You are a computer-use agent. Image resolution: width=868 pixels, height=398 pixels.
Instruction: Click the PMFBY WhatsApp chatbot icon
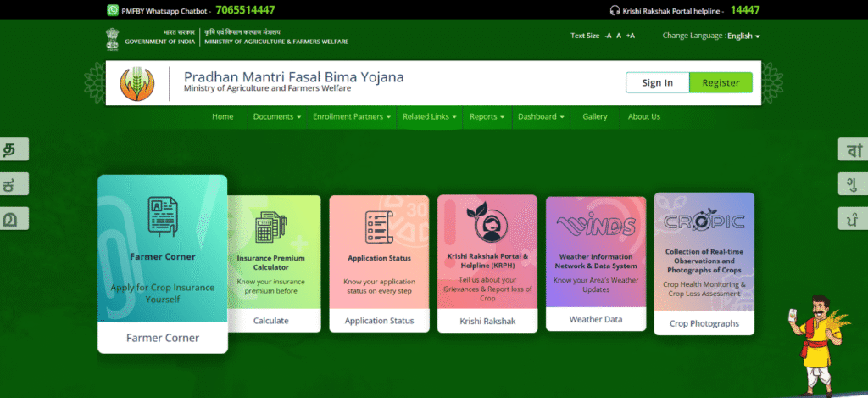(x=113, y=10)
